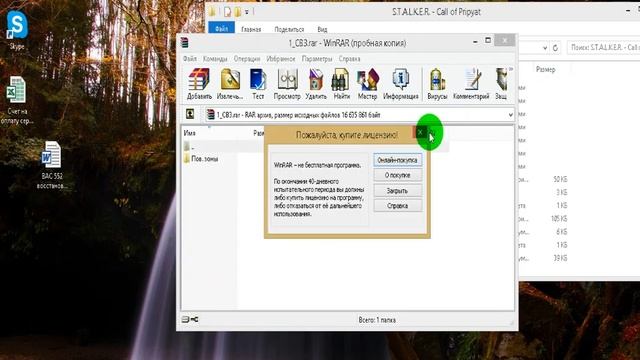The width and height of the screenshot is (640, 360).
Task: Click the Онлайн-покупка button
Action: coord(398,160)
